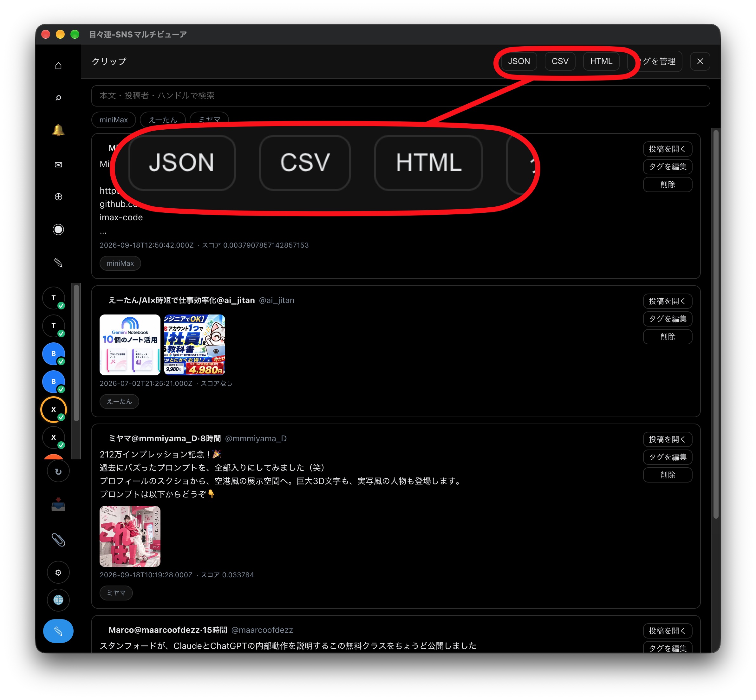Open notifications bell icon

click(x=58, y=130)
